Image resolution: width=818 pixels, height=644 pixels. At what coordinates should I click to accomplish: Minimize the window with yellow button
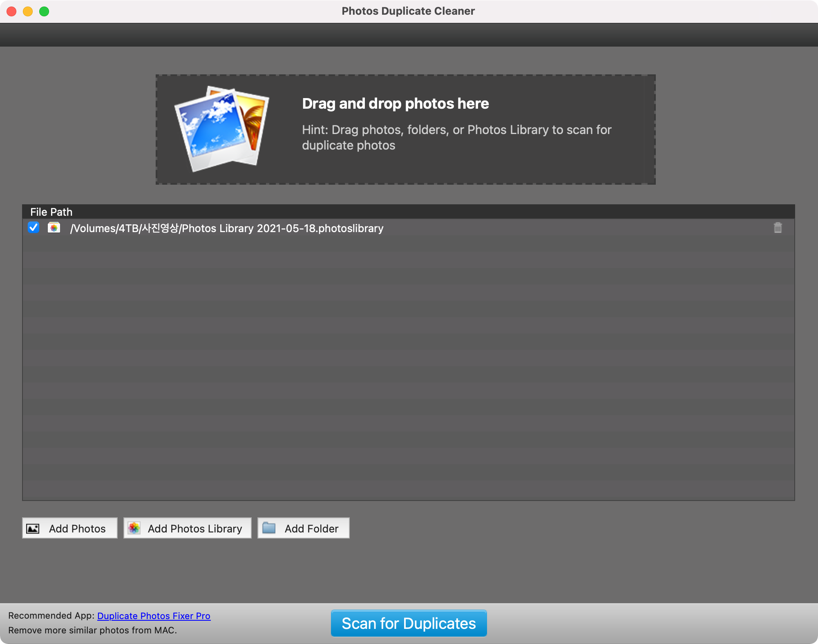[28, 11]
